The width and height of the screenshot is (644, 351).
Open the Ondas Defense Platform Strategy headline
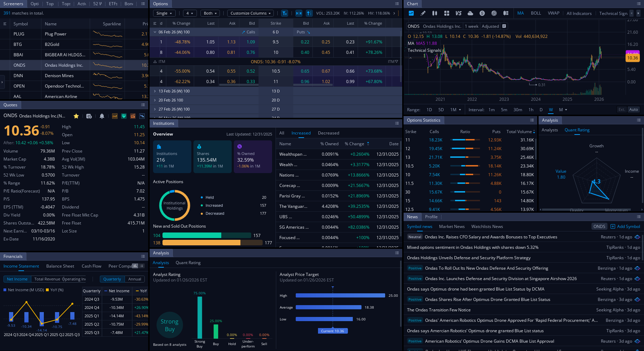coord(469,258)
